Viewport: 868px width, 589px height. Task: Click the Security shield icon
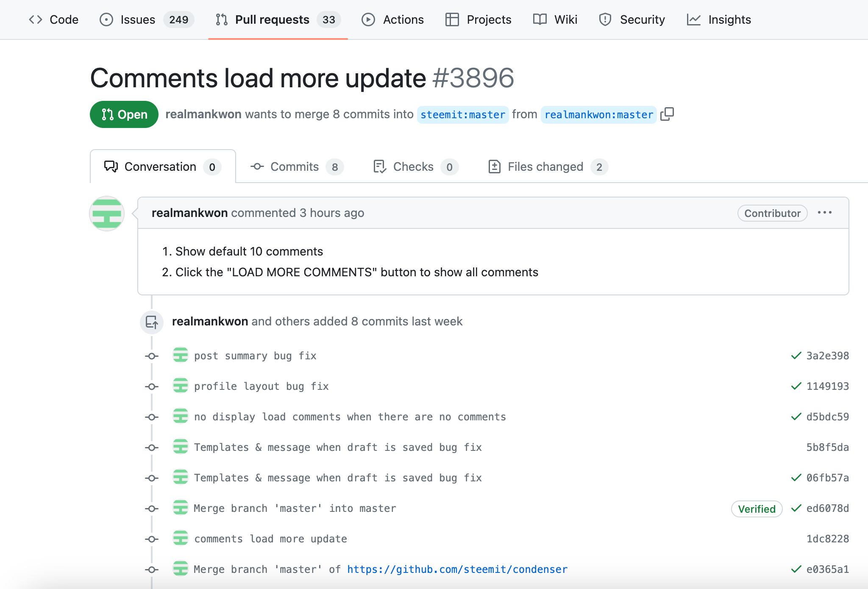(605, 19)
